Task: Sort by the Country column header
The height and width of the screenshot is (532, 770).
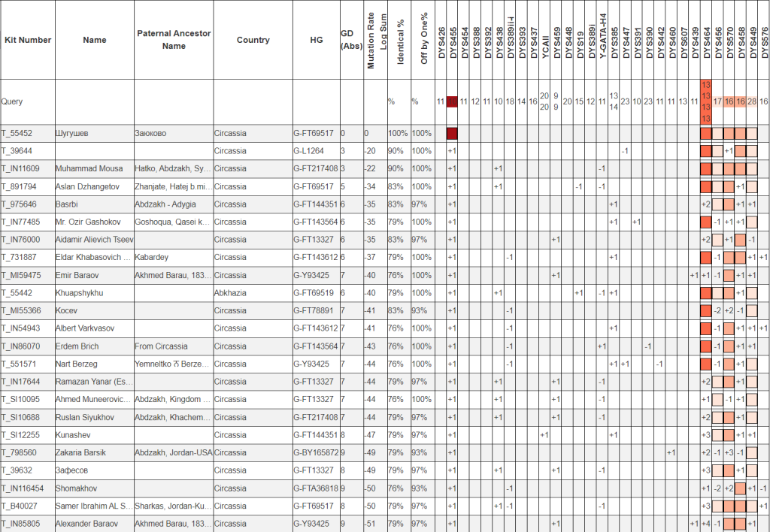Action: click(x=253, y=40)
